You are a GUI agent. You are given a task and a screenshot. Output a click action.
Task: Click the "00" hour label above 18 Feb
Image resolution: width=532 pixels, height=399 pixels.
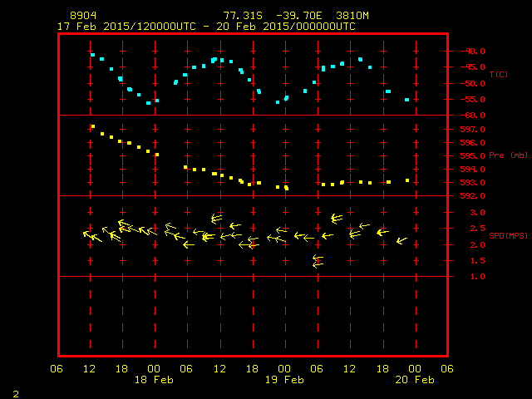(x=154, y=369)
